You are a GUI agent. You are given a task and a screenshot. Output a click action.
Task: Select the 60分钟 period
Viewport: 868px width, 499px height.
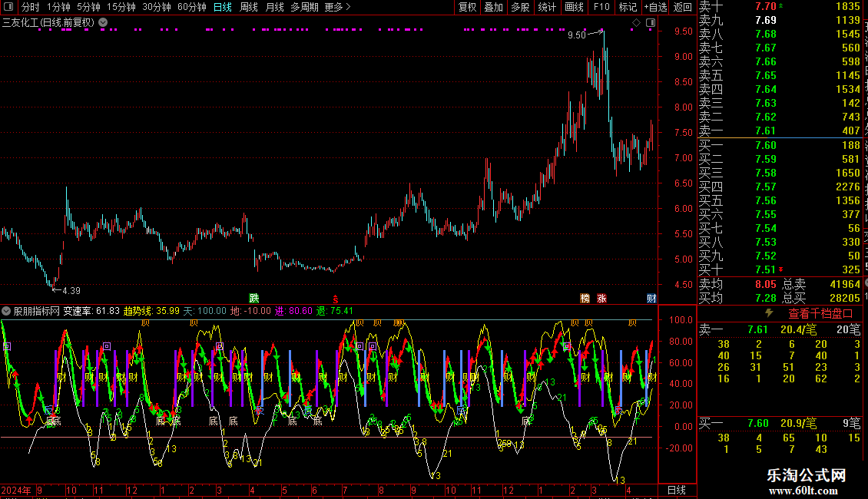(x=191, y=7)
